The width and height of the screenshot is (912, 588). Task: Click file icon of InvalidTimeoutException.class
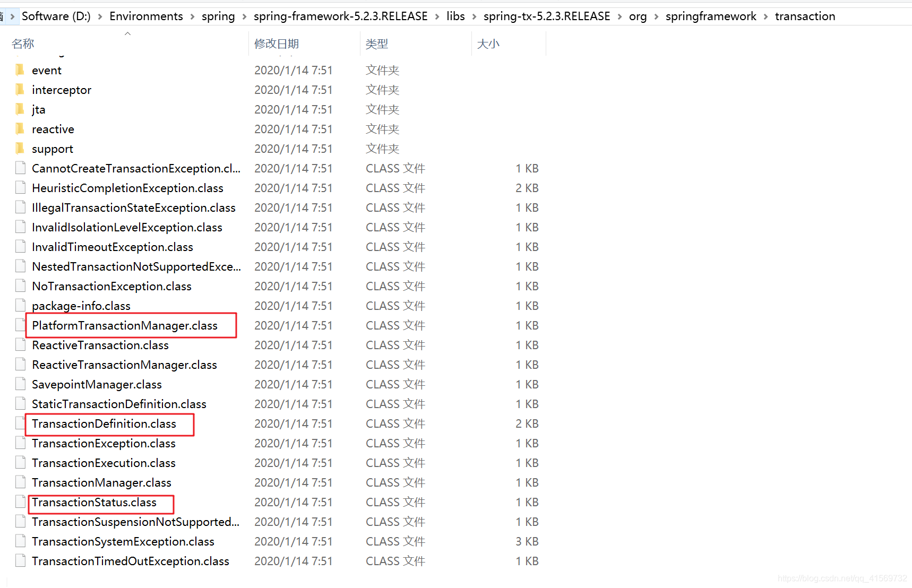(x=20, y=247)
